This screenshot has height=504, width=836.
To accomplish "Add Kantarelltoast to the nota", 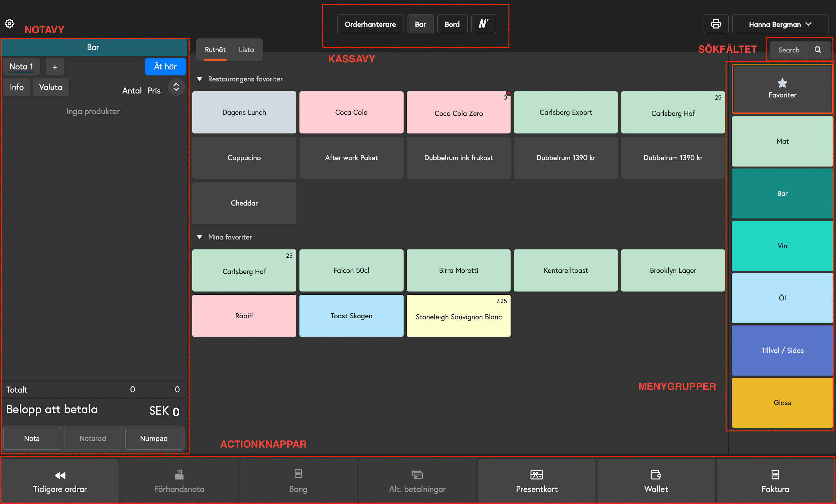I will (x=566, y=271).
